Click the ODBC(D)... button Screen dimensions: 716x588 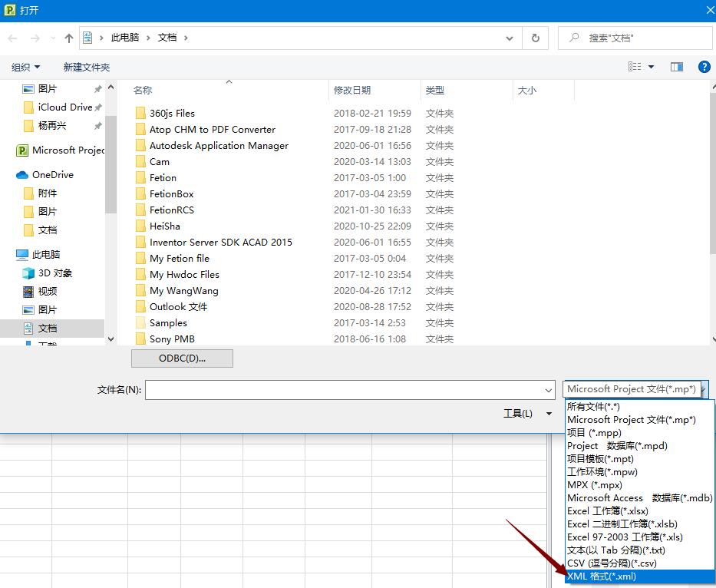point(182,358)
